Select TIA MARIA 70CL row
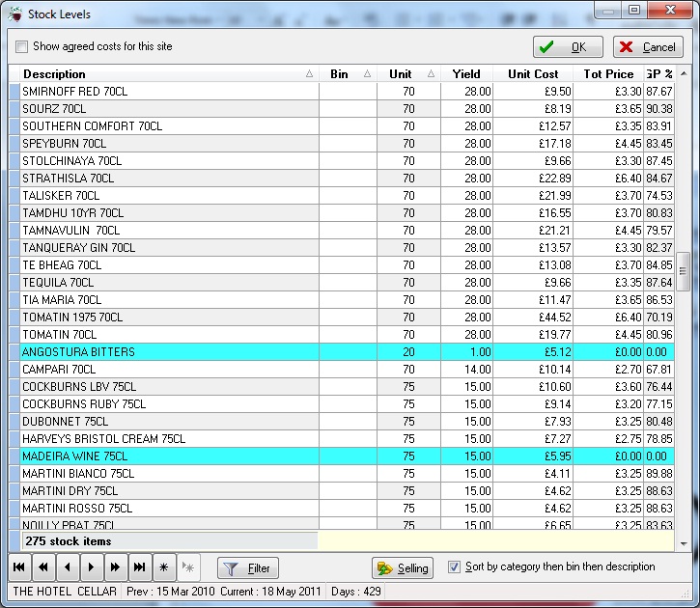 [342, 300]
